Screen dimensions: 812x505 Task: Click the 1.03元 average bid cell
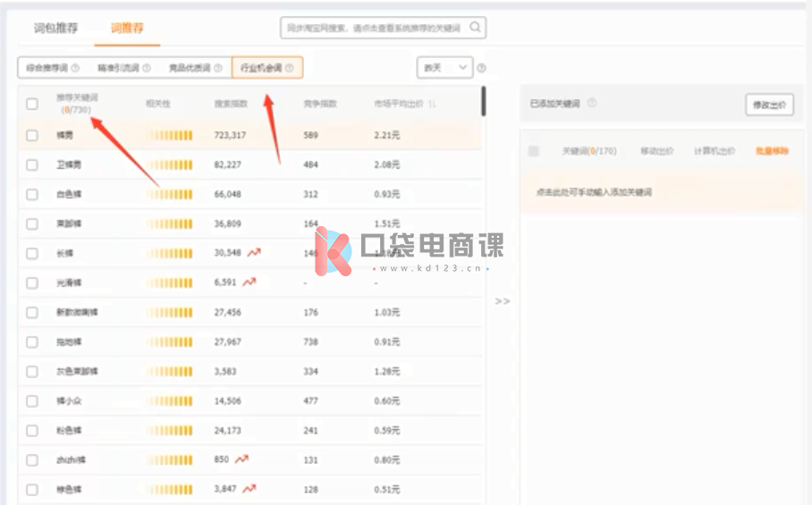tap(387, 312)
